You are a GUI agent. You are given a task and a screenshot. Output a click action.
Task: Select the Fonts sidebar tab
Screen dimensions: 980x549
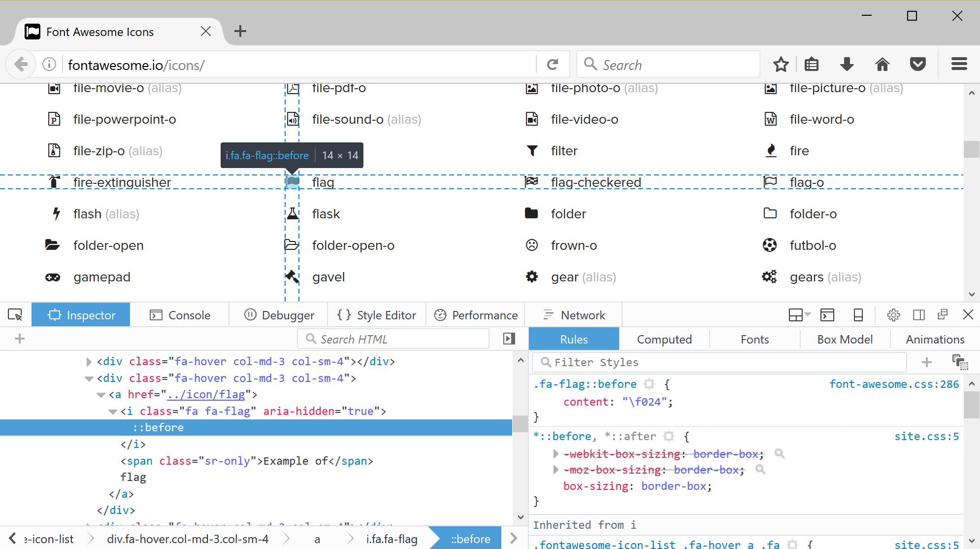pyautogui.click(x=754, y=339)
